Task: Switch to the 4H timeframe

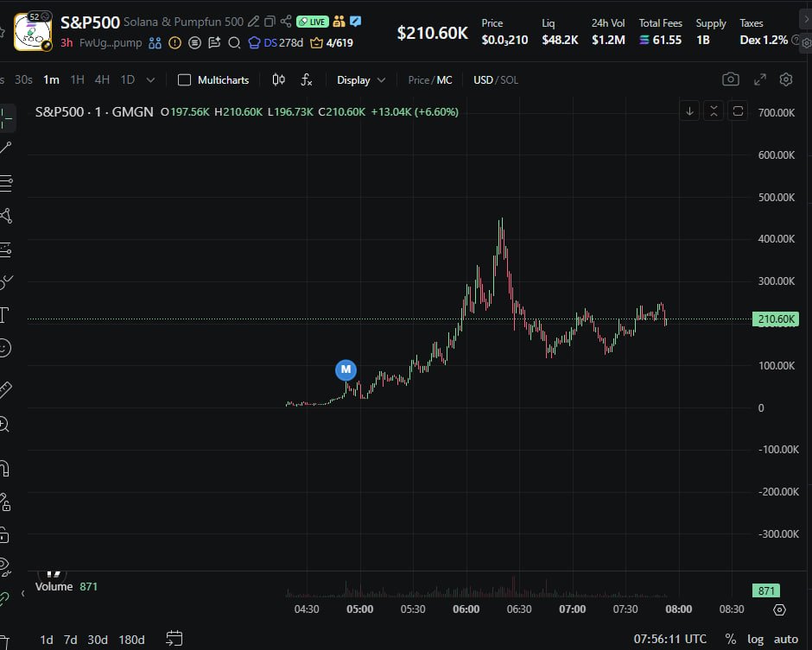Action: click(102, 79)
